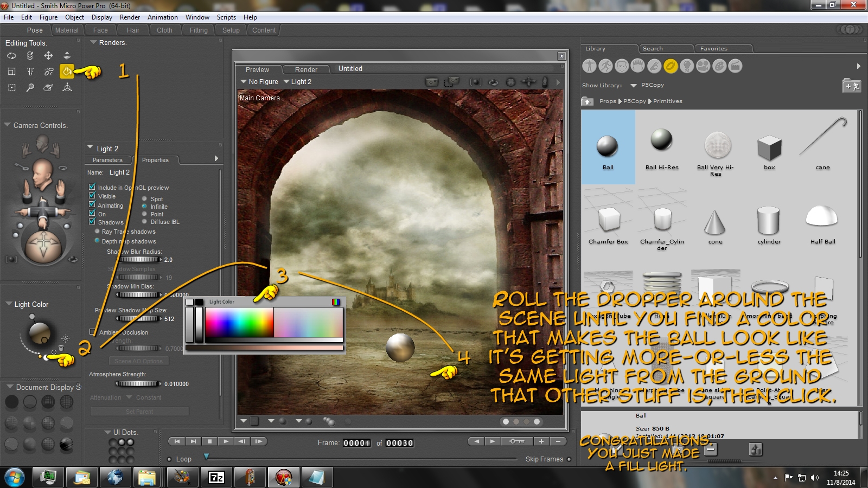Go up one library folder level
This screenshot has width=868, height=488.
tap(587, 101)
